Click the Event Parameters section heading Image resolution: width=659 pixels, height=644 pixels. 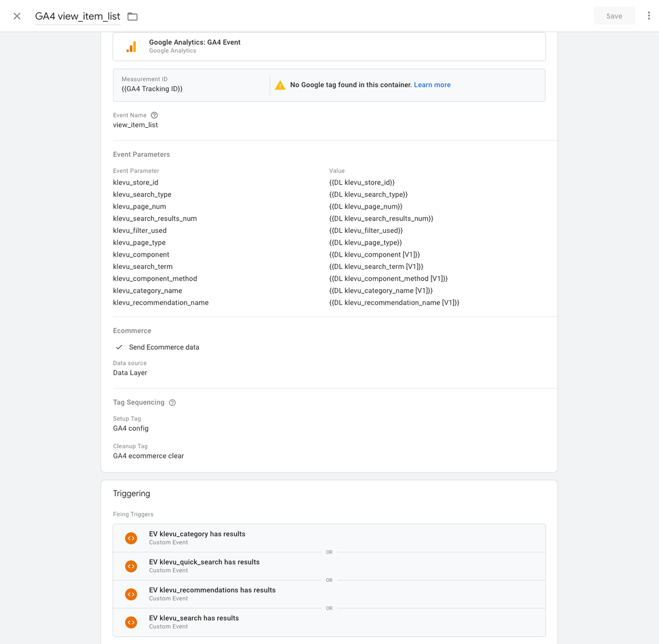(x=142, y=155)
